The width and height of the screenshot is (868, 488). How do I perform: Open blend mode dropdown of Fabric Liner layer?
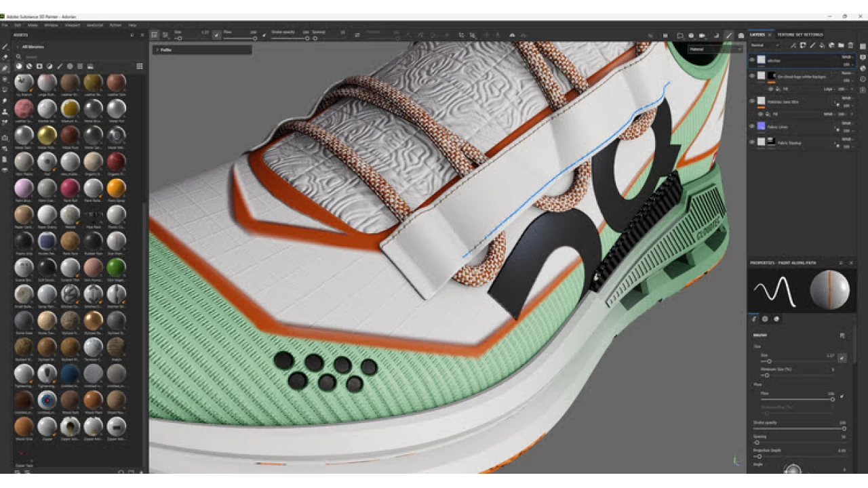click(x=846, y=123)
